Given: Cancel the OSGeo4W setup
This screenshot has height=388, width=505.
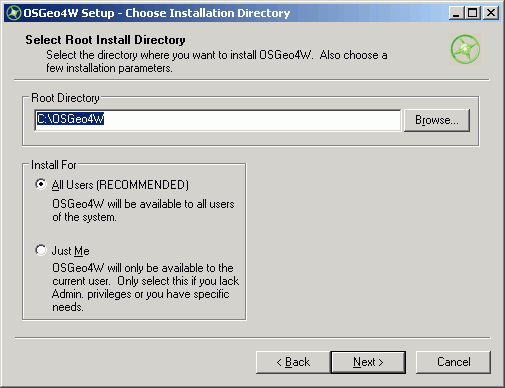Looking at the screenshot, I should (x=453, y=362).
